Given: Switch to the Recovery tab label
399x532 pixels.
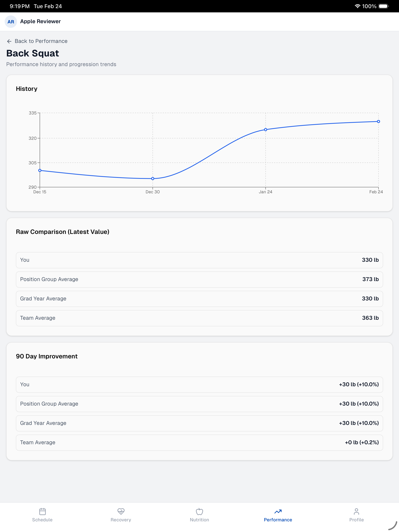Looking at the screenshot, I should (x=121, y=520).
